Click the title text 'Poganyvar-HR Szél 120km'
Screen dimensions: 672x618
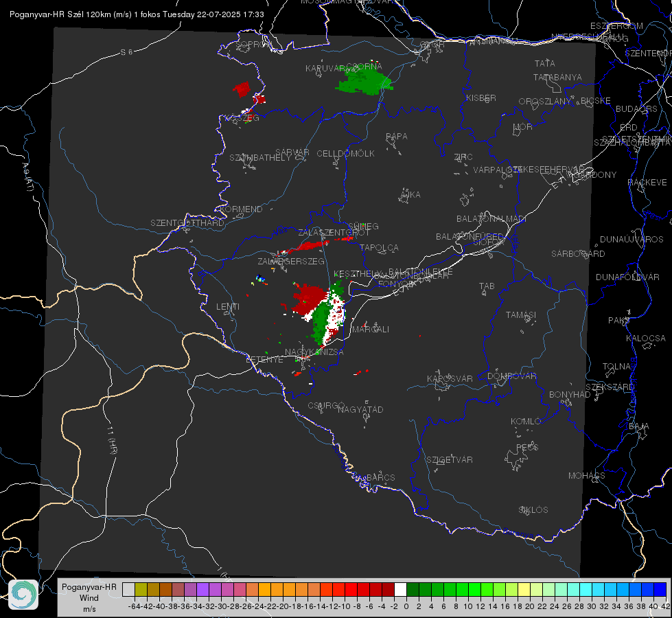pos(60,14)
